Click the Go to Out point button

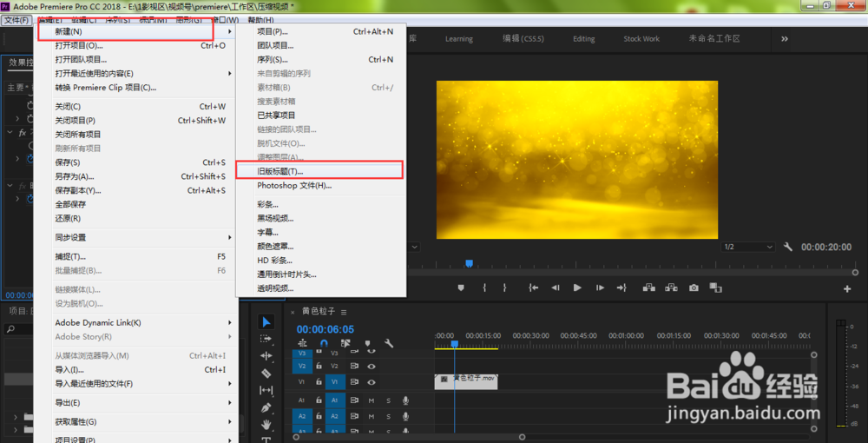(x=621, y=288)
